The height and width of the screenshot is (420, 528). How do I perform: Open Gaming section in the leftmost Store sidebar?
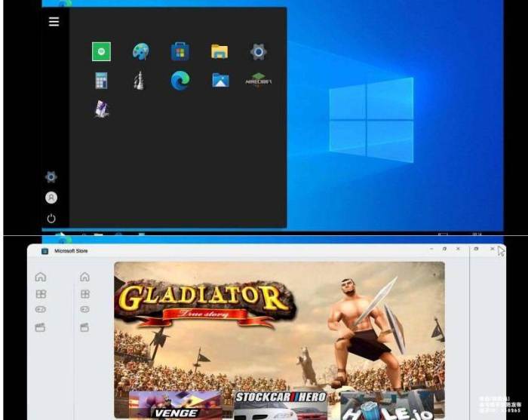(41, 309)
